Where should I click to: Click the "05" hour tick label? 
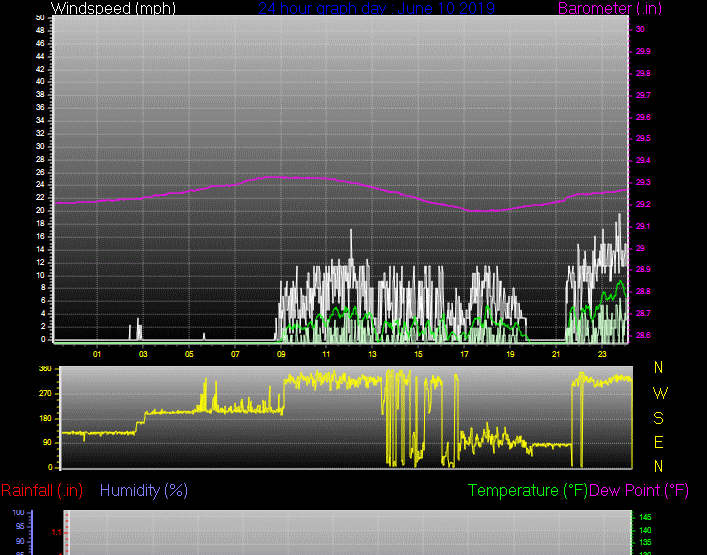point(189,354)
